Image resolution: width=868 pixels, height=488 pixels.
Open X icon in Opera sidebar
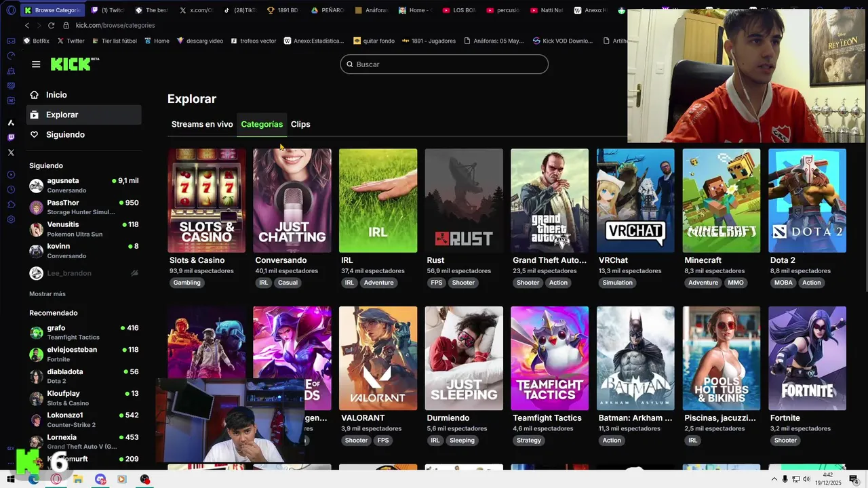11,152
